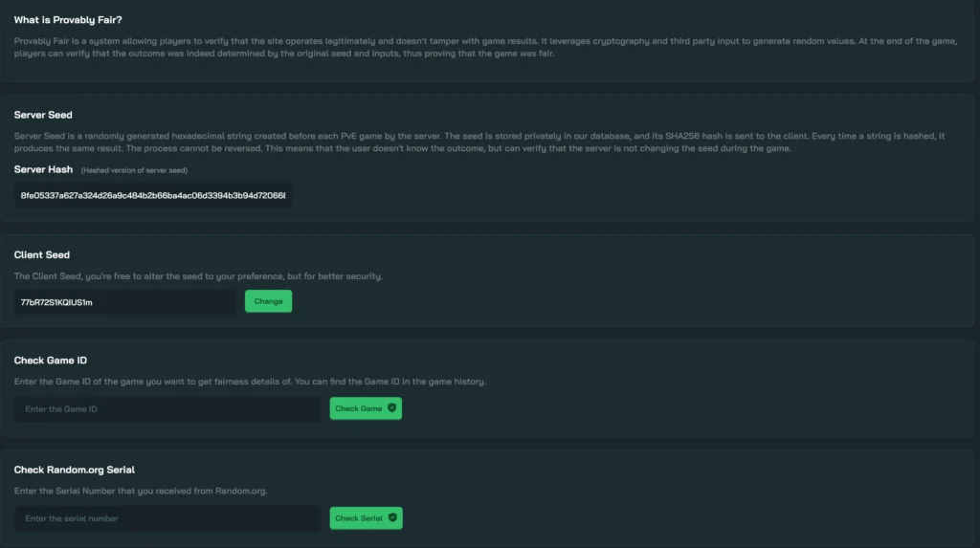Click the 'Server Hash' field label

[x=43, y=169]
